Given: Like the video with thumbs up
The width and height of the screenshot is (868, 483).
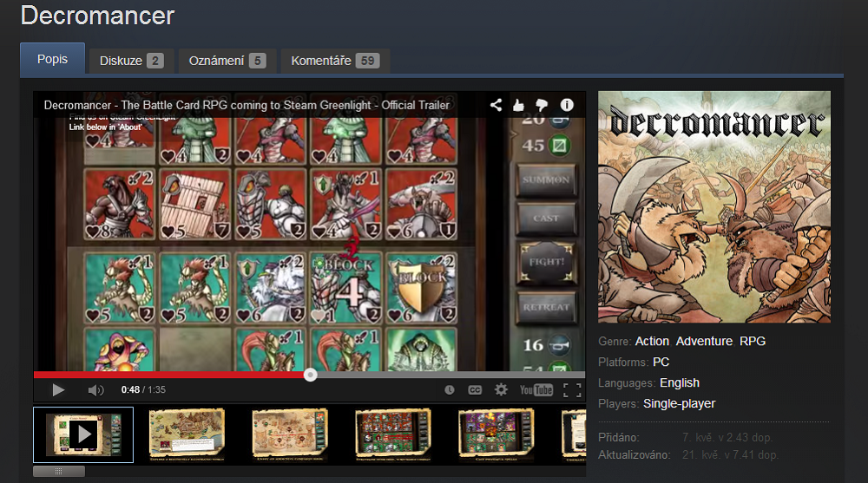Looking at the screenshot, I should [x=519, y=105].
